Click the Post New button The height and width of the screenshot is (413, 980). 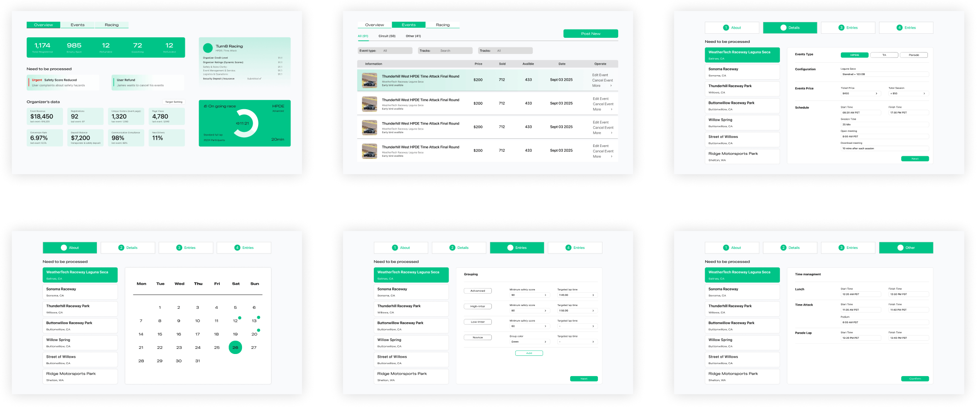[x=590, y=34]
